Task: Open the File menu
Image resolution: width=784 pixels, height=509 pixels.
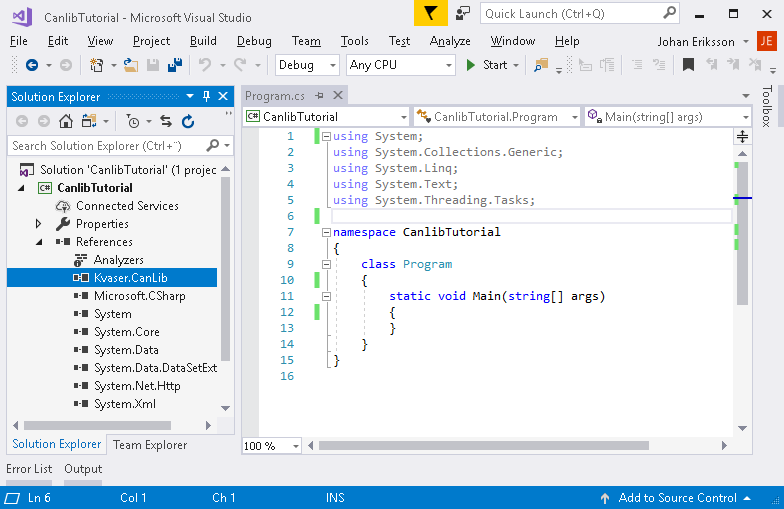Action: click(18, 41)
